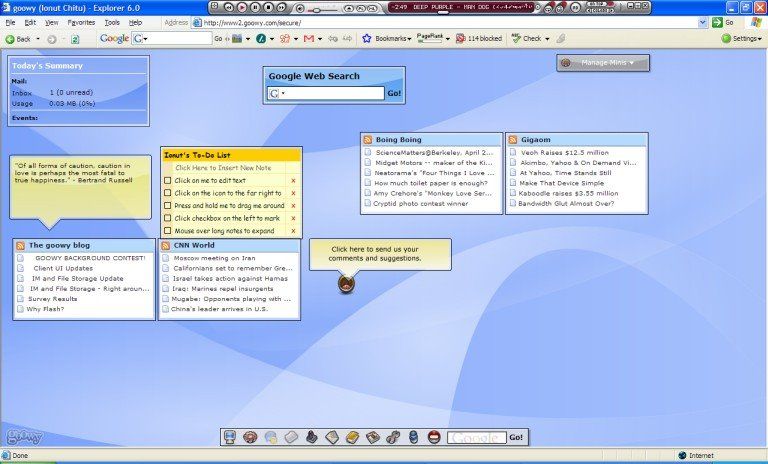Click the Google Web Search widget text field
768x464 pixels.
326,93
